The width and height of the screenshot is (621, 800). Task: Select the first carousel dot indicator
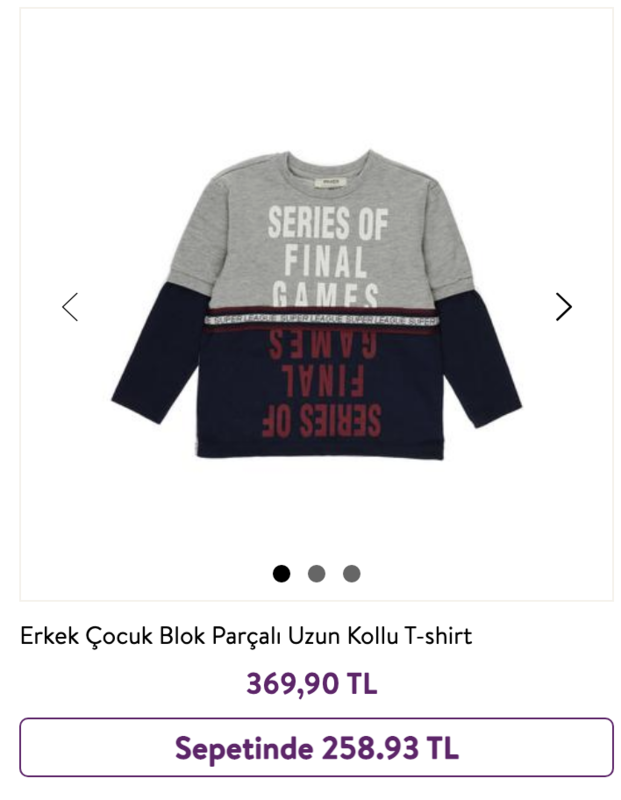(x=281, y=573)
